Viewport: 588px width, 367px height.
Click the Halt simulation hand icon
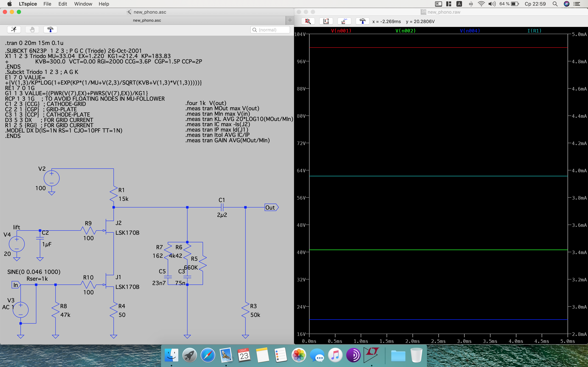click(x=32, y=30)
